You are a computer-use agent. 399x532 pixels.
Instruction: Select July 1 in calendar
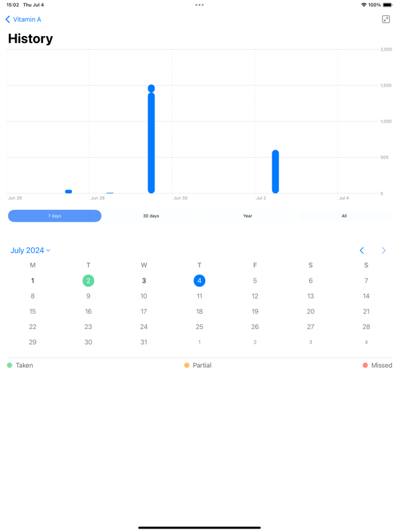(x=33, y=281)
